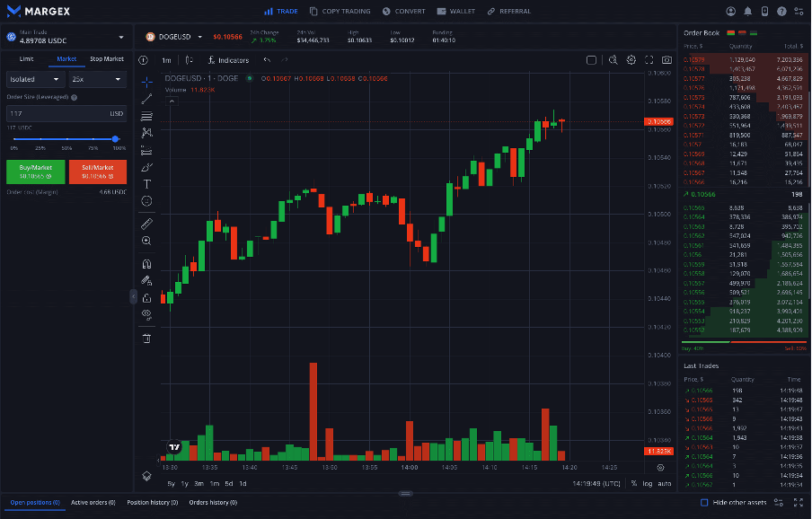Open the chart settings gear
This screenshot has height=519, width=812.
coord(631,59)
